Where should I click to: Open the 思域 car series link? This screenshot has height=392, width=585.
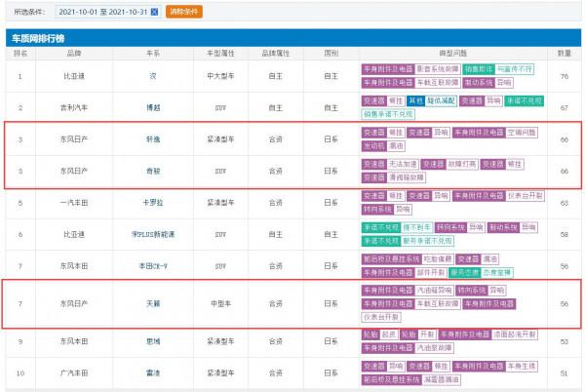tap(152, 341)
